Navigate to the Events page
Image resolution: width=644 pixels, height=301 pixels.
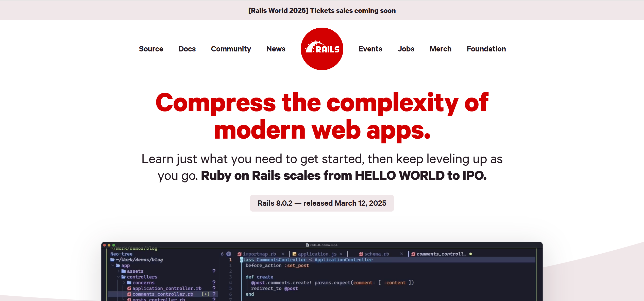click(x=370, y=49)
